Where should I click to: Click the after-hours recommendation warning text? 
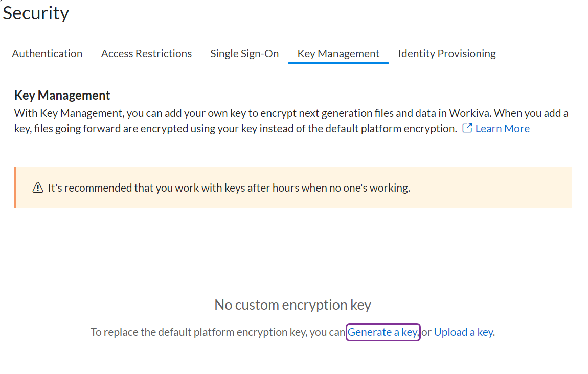tap(229, 188)
